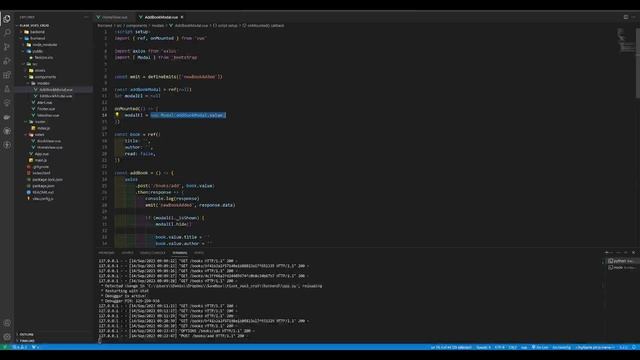This screenshot has width=640, height=360.
Task: Open the Extensions view
Action: point(7,75)
